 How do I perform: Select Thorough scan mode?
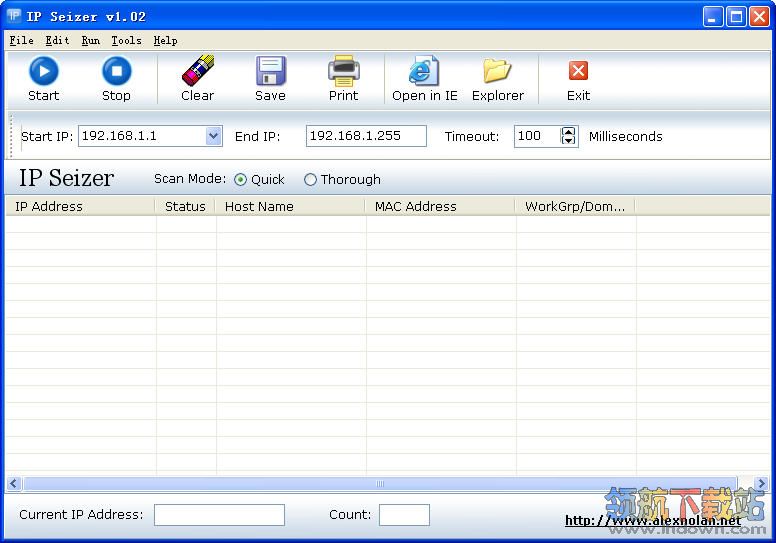tap(310, 180)
